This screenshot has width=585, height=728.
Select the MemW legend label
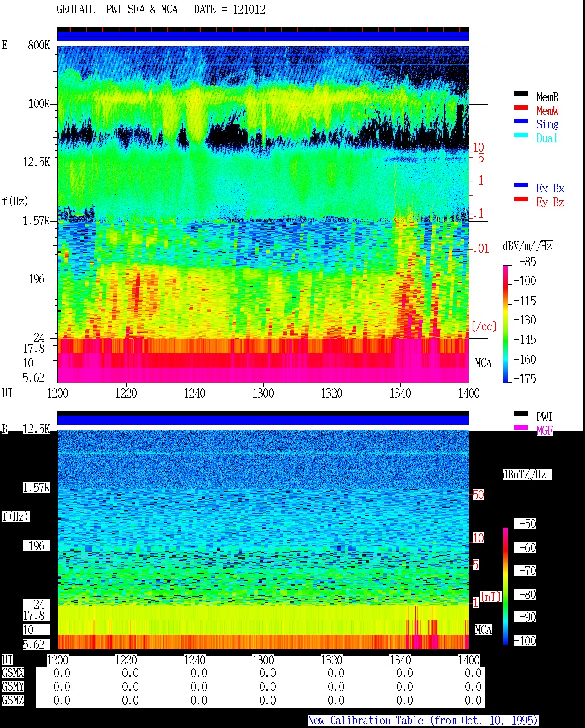[x=548, y=111]
